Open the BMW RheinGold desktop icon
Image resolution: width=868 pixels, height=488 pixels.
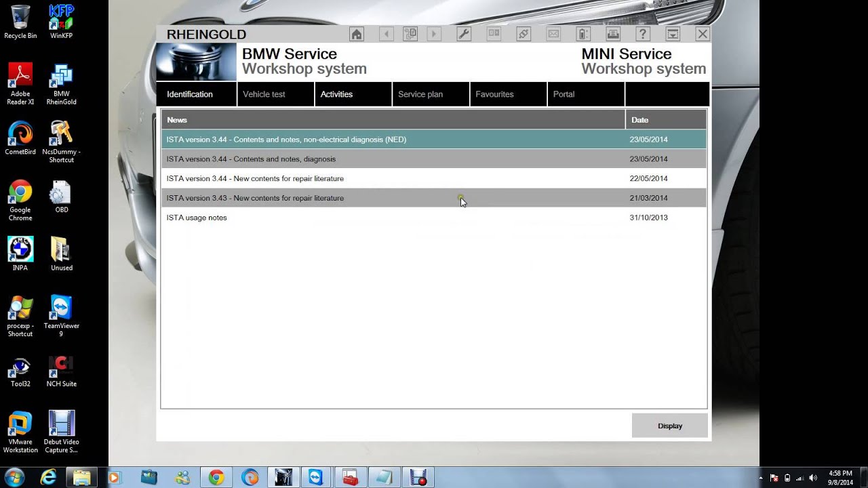click(x=61, y=85)
